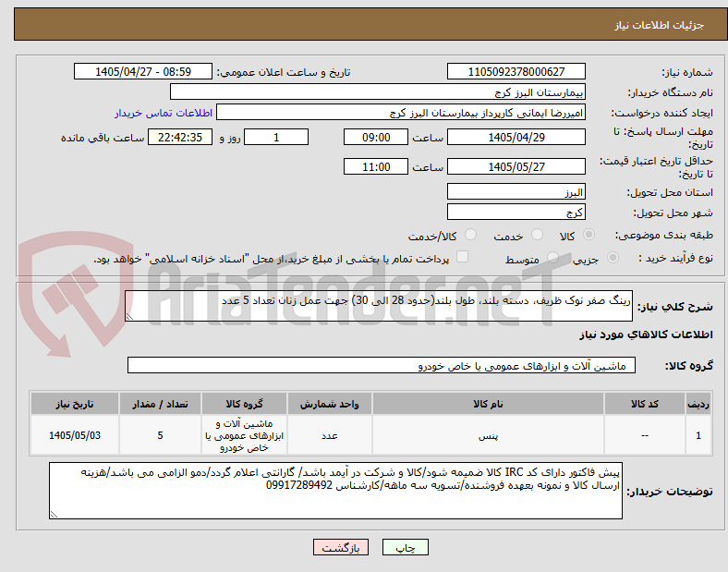Click the unit cell عدد

[x=329, y=435]
